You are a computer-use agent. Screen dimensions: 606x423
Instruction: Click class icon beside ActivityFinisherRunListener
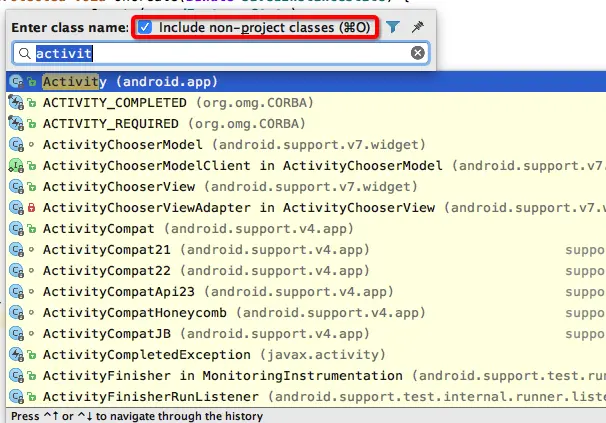pyautogui.click(x=16, y=396)
